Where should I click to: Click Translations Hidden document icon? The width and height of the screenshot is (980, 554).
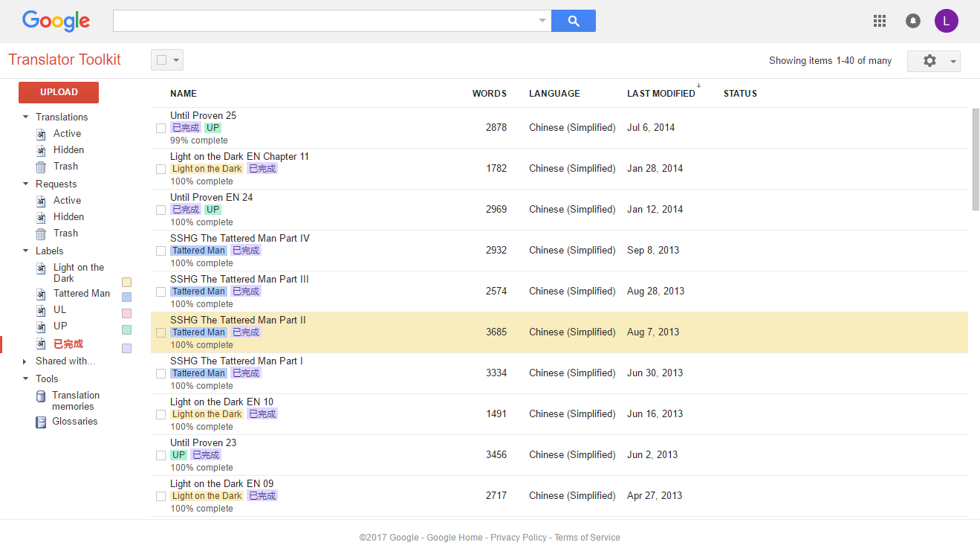pos(42,150)
